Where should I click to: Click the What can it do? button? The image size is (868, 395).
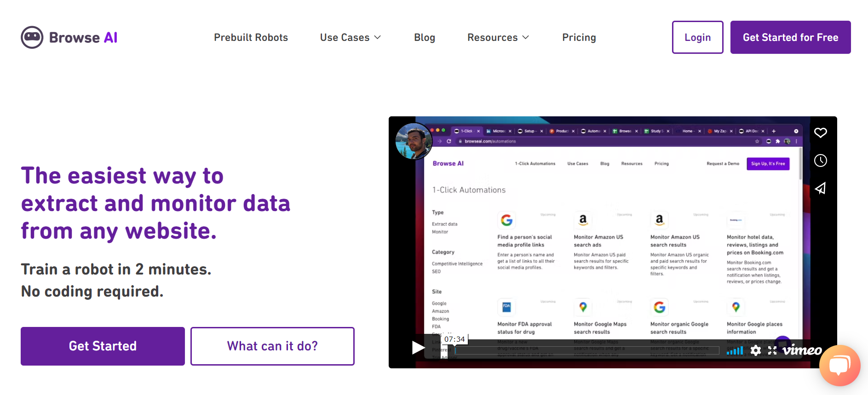click(272, 346)
